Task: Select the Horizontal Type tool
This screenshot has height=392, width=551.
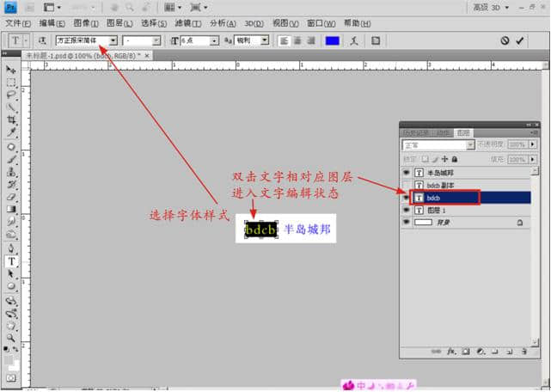Action: coord(12,261)
